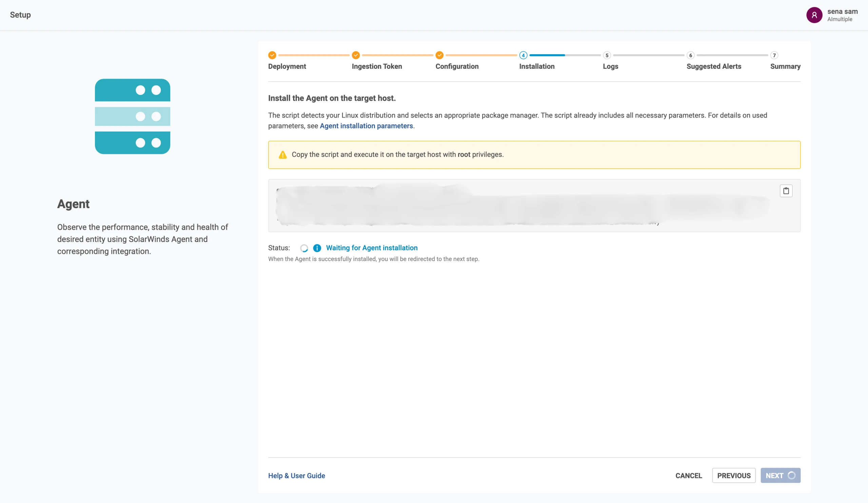Click the AImultiple organization label

point(840,19)
